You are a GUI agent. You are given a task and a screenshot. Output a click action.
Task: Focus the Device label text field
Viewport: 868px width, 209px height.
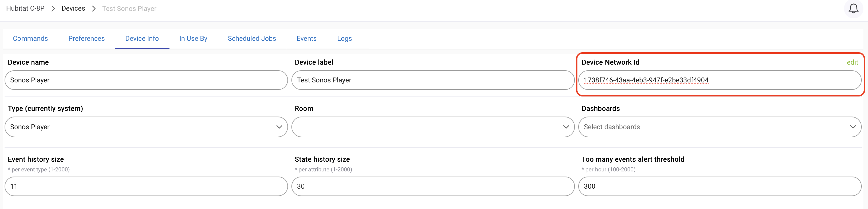click(433, 80)
